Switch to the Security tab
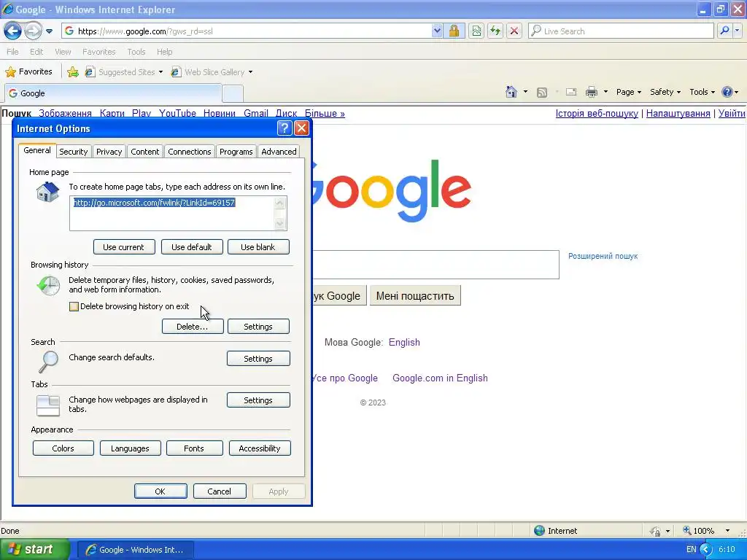 click(74, 152)
